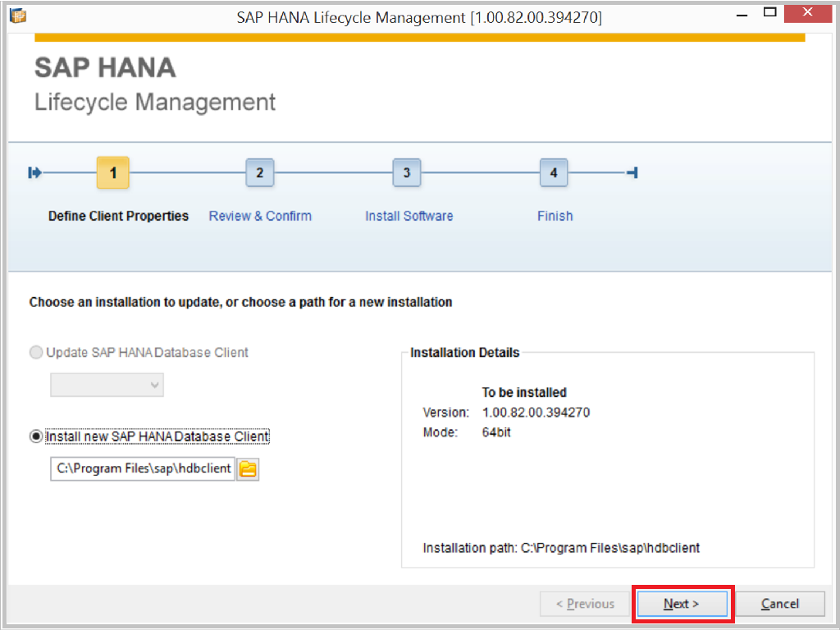Go to Review & Confirm step label
This screenshot has height=630, width=840.
[x=260, y=216]
